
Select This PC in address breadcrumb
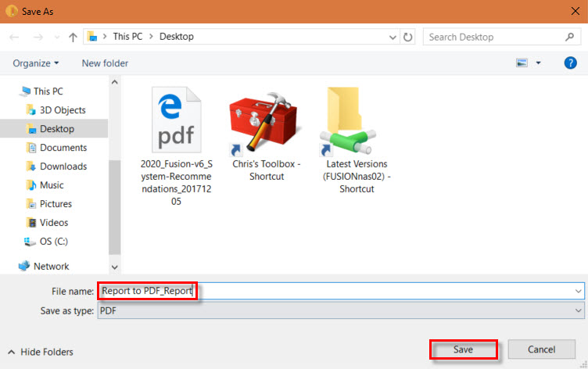pos(127,37)
